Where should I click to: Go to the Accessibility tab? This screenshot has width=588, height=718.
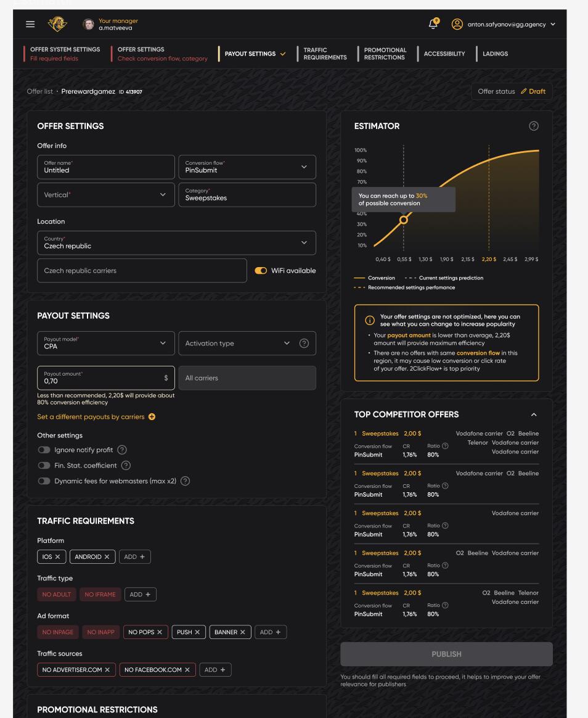(x=444, y=54)
